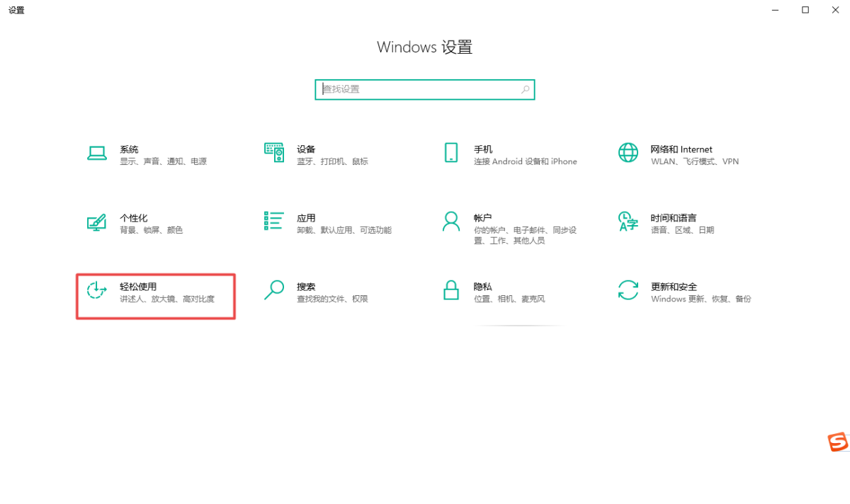
Task: Select the 网络和 Internet title
Action: 681,149
